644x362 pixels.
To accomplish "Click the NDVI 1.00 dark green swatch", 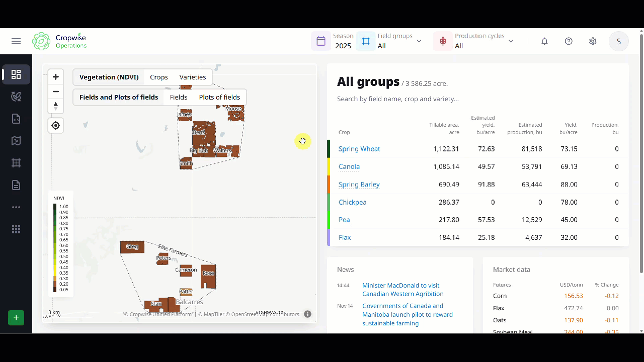I will pos(55,207).
